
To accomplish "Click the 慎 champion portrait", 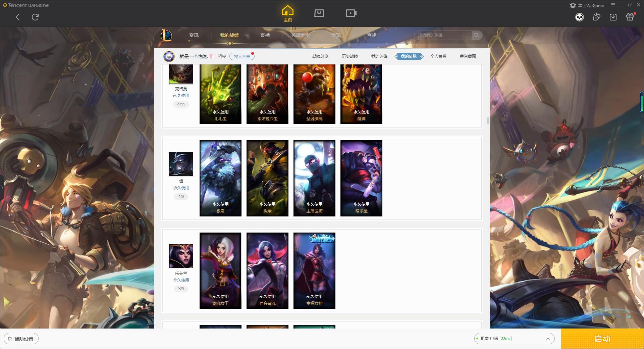I will (x=181, y=164).
